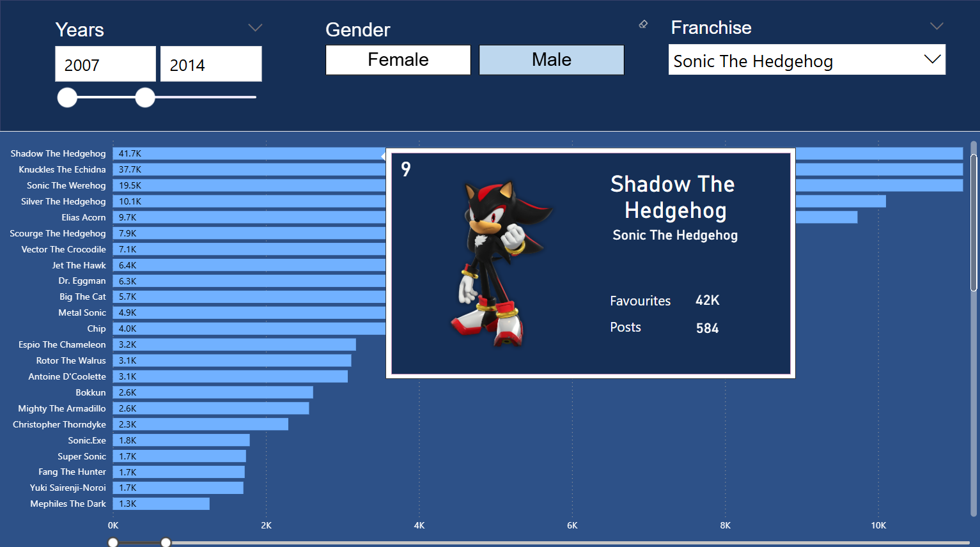Edit the 2007 start year field
Image resolution: width=980 pixels, height=547 pixels.
point(105,64)
